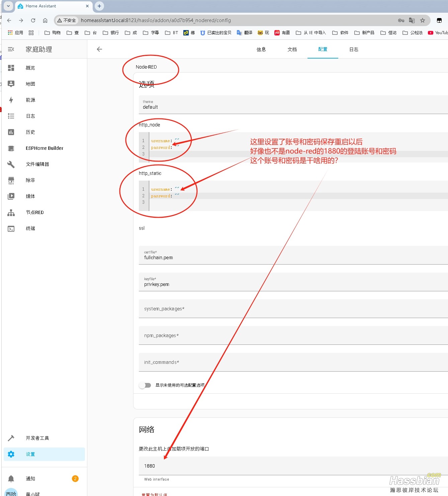Click the browser address bar URL
448x496 pixels.
(x=156, y=20)
